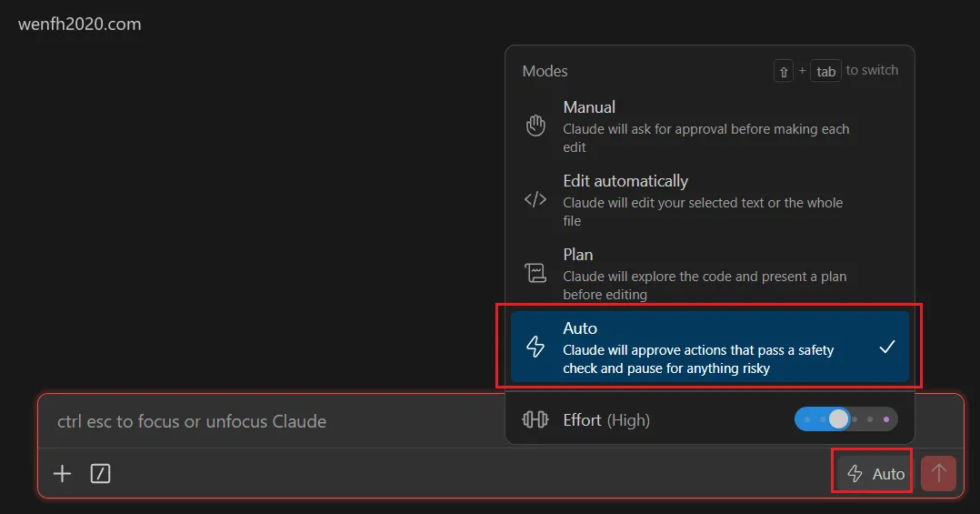Click the plus icon to add attachment
The image size is (980, 514).
coord(62,473)
